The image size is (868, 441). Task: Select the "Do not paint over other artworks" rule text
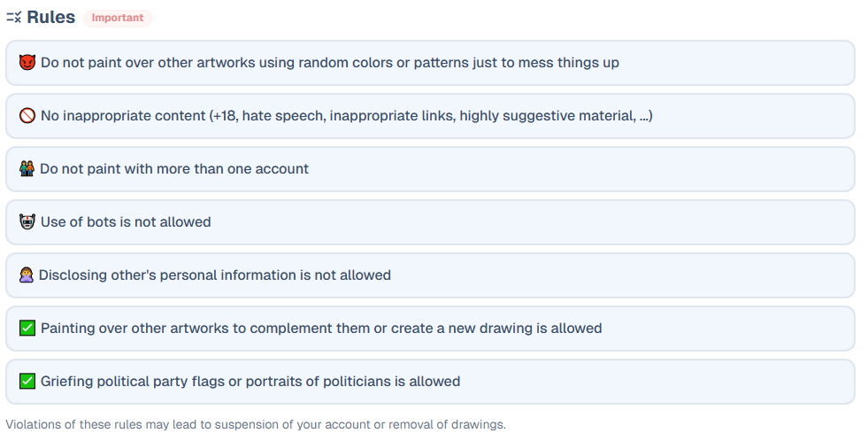coord(329,63)
